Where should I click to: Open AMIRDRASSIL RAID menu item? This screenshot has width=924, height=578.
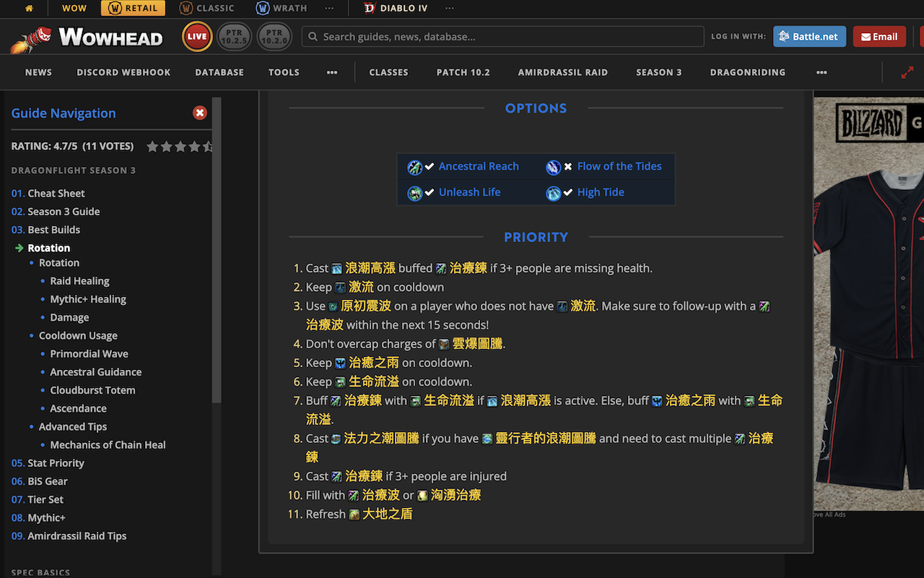coord(562,72)
